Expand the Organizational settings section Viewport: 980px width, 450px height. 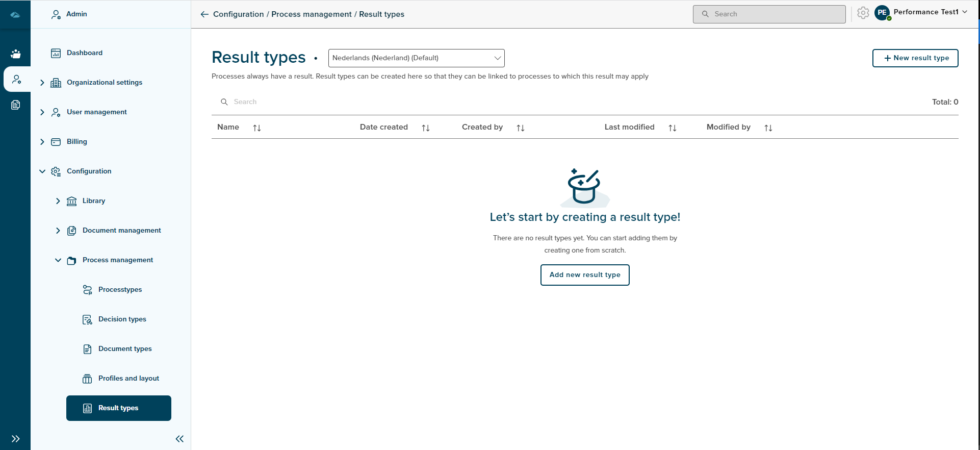42,83
